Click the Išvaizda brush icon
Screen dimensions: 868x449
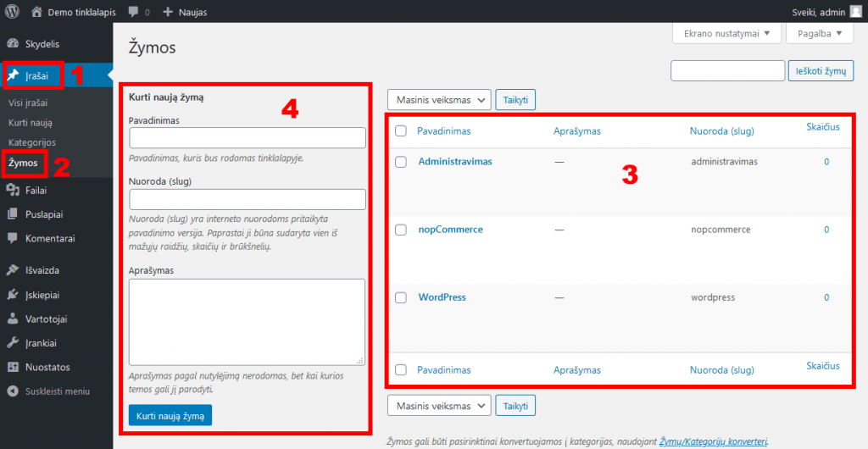coord(14,270)
